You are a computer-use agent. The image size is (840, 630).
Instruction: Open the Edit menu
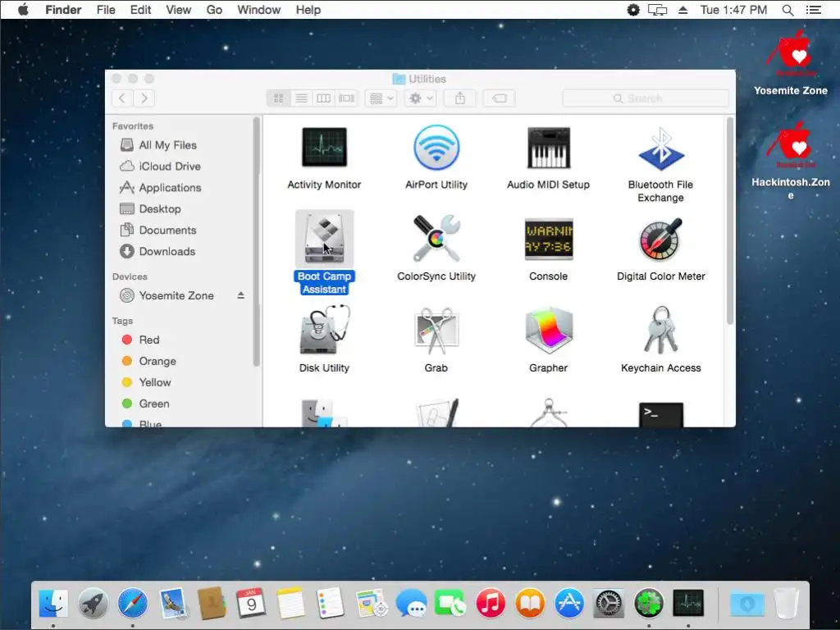(140, 10)
